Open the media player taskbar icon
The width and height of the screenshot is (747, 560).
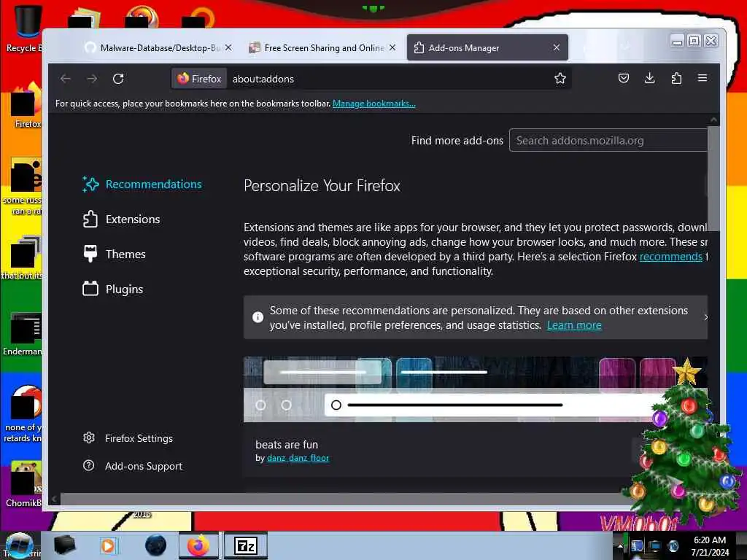coord(108,545)
